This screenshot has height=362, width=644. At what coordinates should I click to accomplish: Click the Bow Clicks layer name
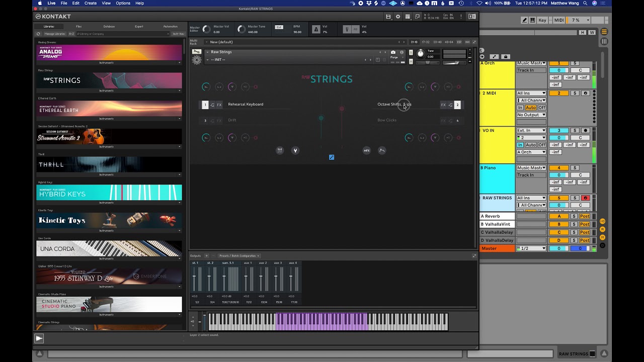[x=387, y=120]
